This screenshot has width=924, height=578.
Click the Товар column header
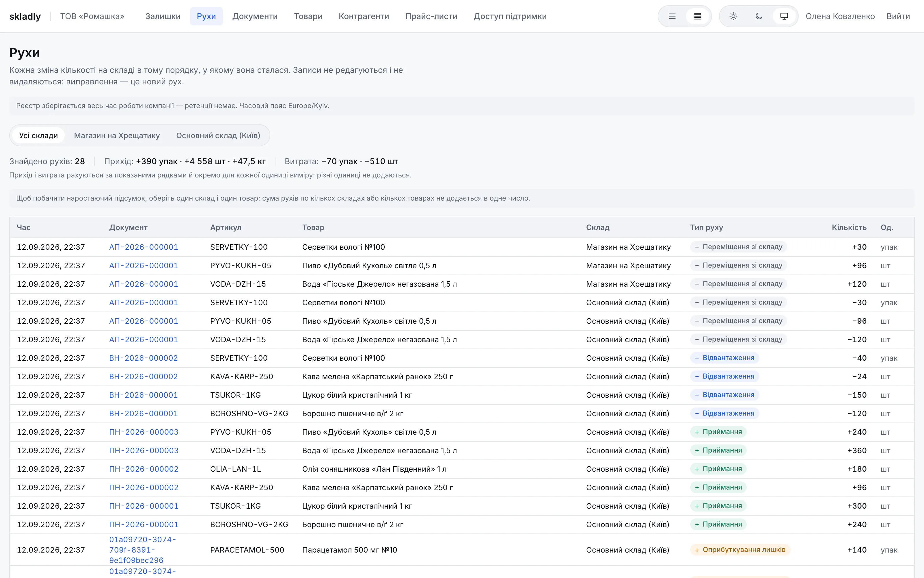[x=313, y=227]
